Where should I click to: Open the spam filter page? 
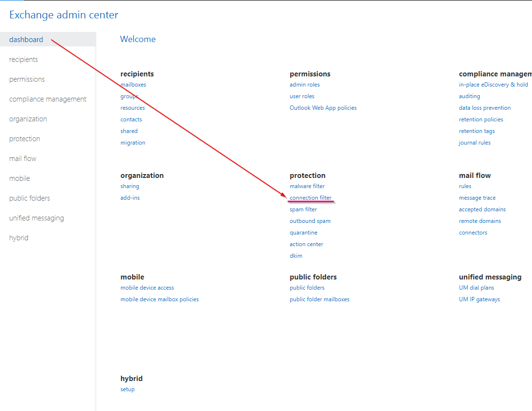coord(303,209)
